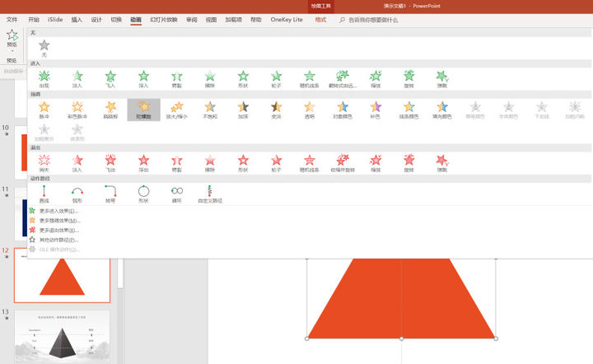Switch to the 切换 (Transitions) tab

pos(116,20)
